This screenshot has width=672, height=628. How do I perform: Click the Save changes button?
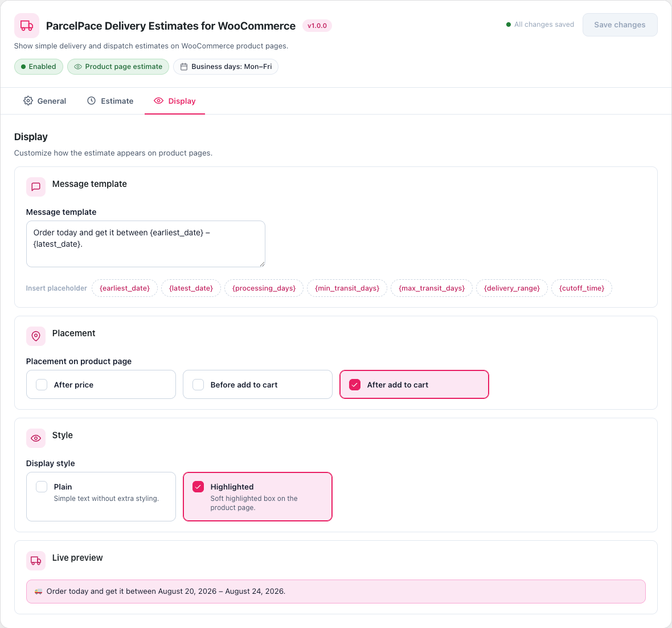coord(620,25)
